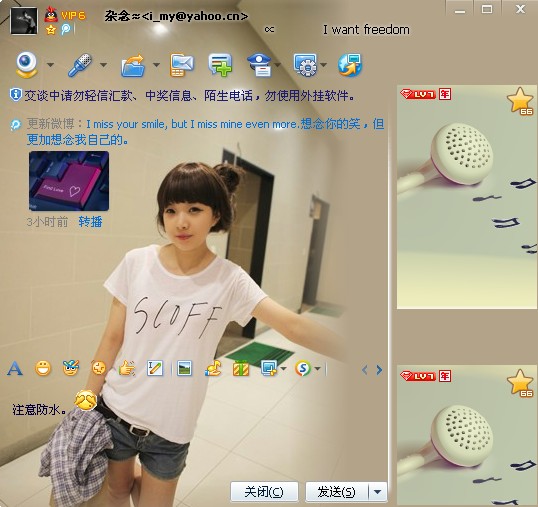The image size is (538, 507).
Task: Start a voice call with microphone icon
Action: [x=80, y=64]
